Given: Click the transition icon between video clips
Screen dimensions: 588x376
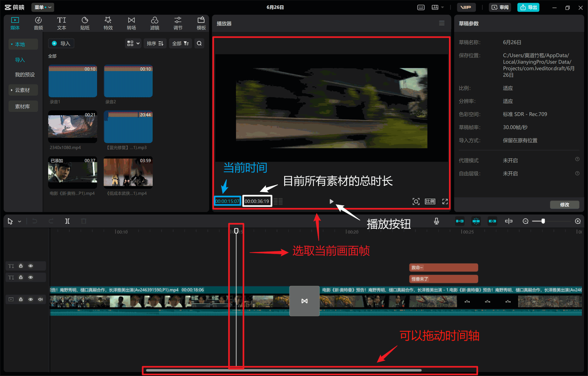Looking at the screenshot, I should point(304,301).
